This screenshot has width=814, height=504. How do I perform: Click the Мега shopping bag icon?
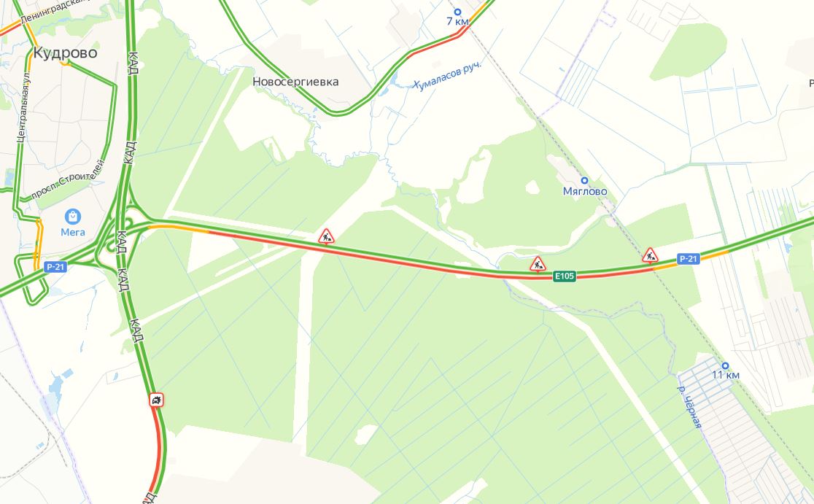click(73, 217)
